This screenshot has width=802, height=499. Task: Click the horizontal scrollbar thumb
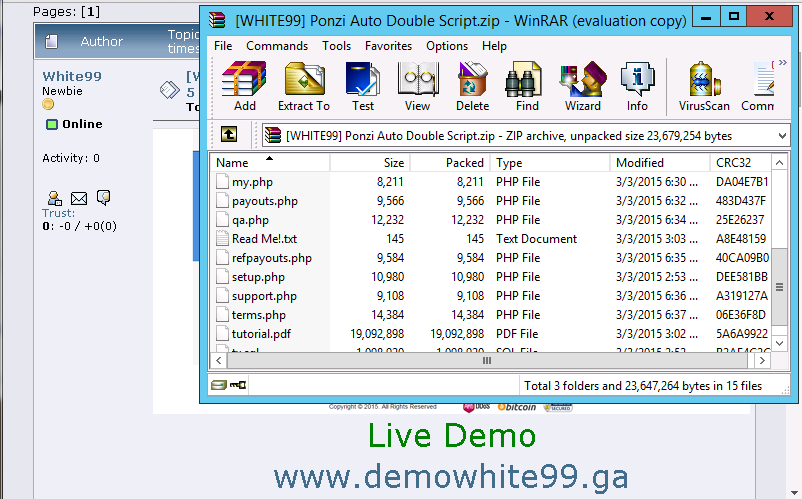(x=487, y=360)
